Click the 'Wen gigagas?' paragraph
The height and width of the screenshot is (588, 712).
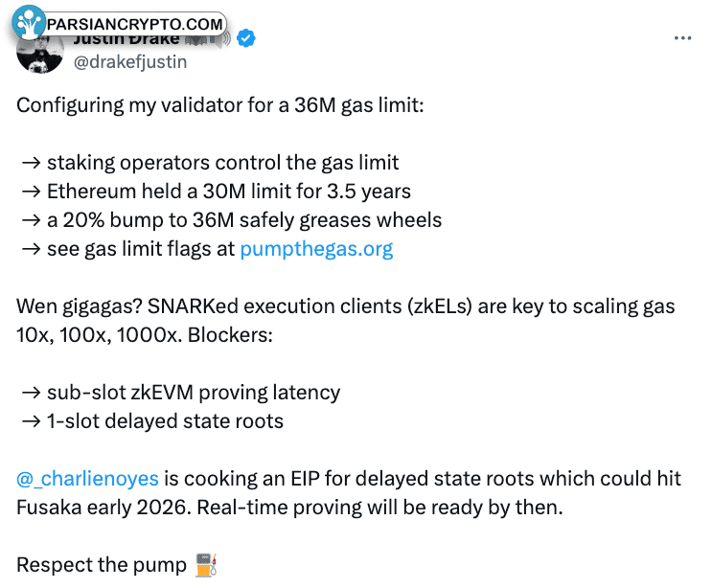pos(346,321)
